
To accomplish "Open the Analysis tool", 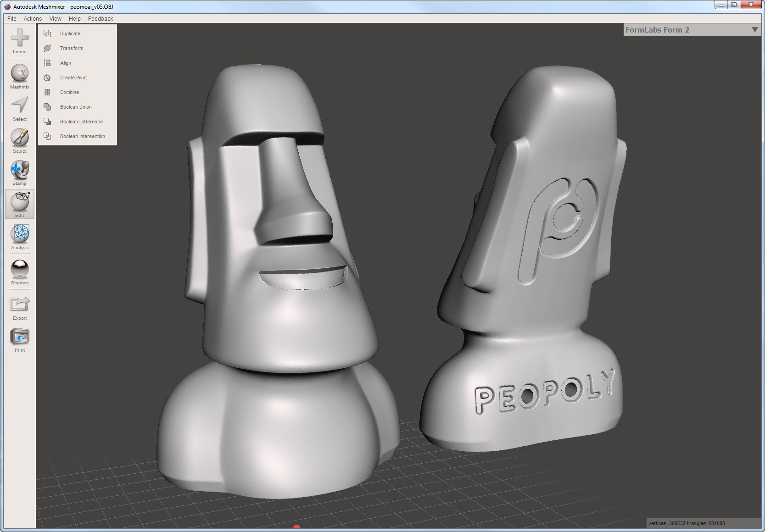I will (20, 233).
